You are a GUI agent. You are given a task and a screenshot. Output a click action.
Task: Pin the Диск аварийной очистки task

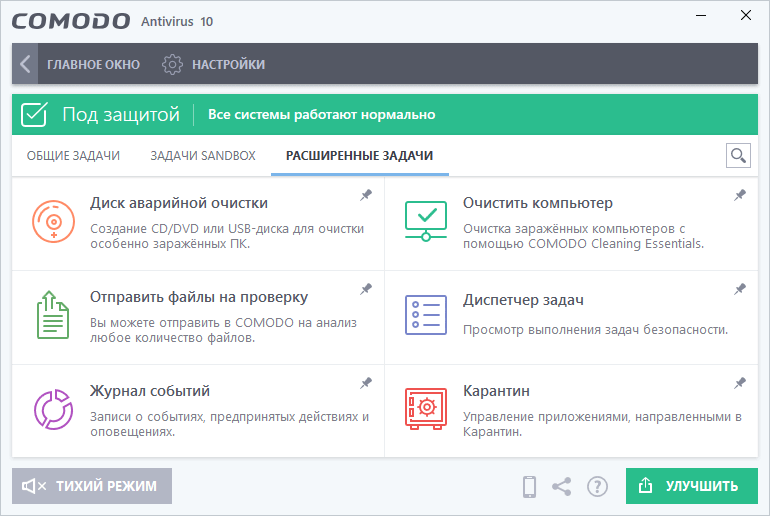point(366,195)
